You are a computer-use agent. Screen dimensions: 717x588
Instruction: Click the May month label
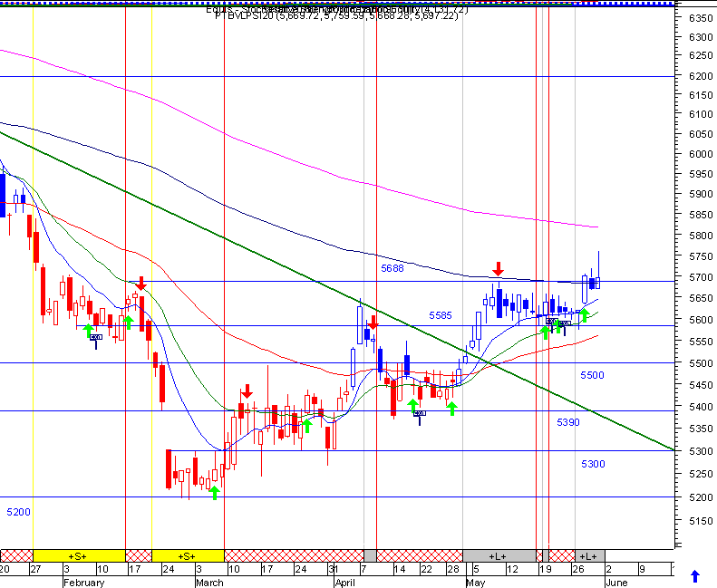coord(476,583)
